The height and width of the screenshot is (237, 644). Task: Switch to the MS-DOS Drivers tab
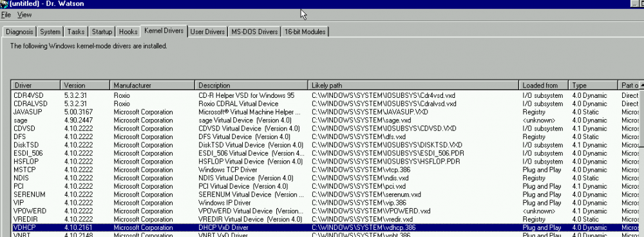point(254,32)
